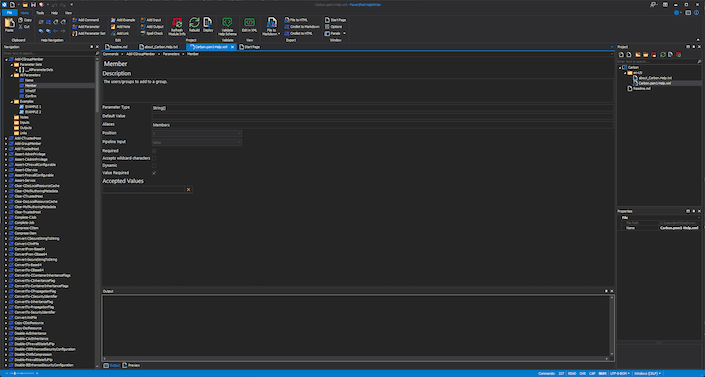Open the Pipeline Input dropdown
705x377 pixels.
click(196, 142)
